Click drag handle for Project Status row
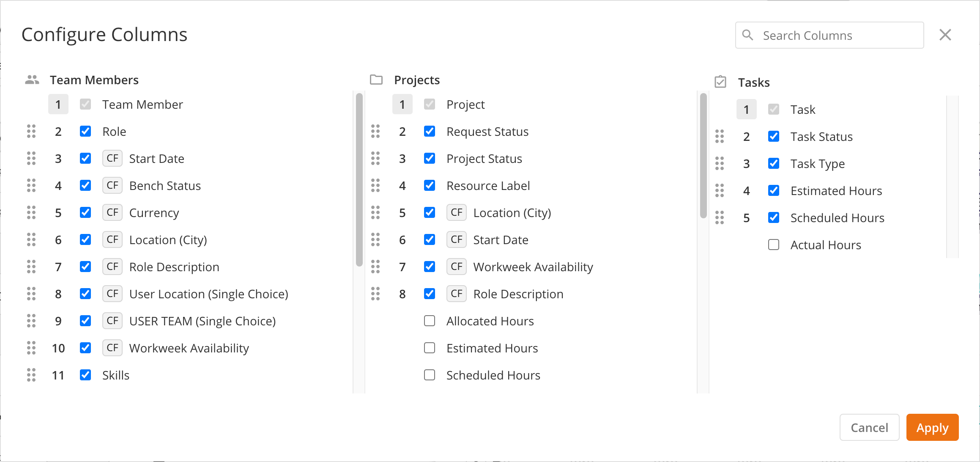 [x=375, y=159]
